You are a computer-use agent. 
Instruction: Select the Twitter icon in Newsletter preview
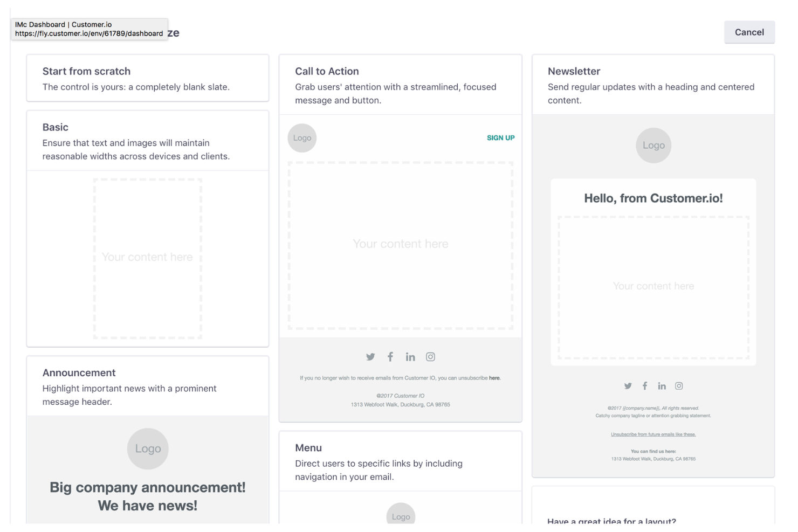tap(628, 386)
